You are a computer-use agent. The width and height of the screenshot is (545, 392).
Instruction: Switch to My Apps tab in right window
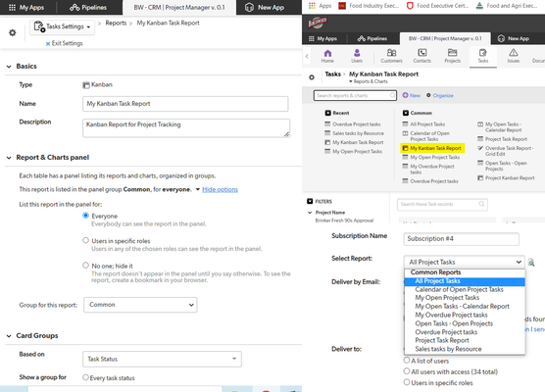point(322,38)
